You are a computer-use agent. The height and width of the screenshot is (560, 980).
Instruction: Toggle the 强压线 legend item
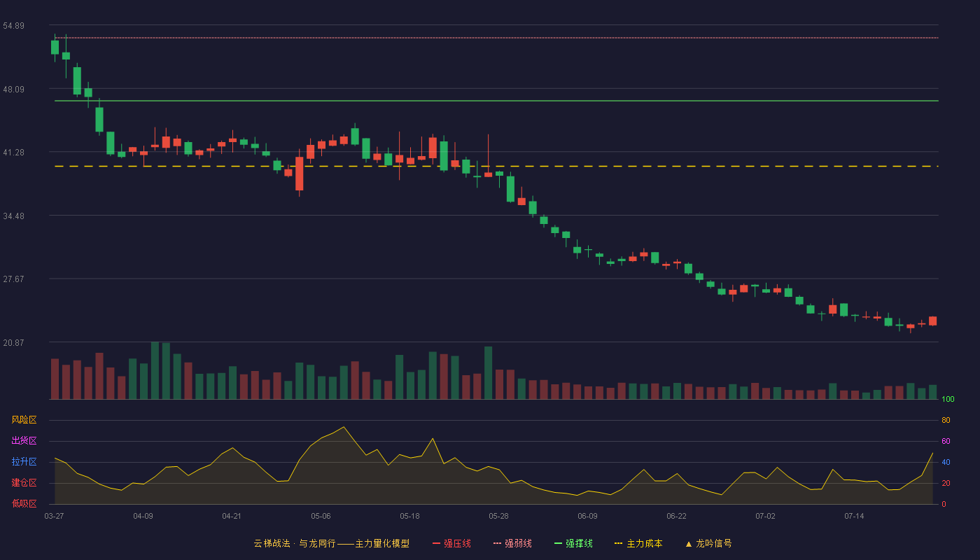pyautogui.click(x=451, y=543)
